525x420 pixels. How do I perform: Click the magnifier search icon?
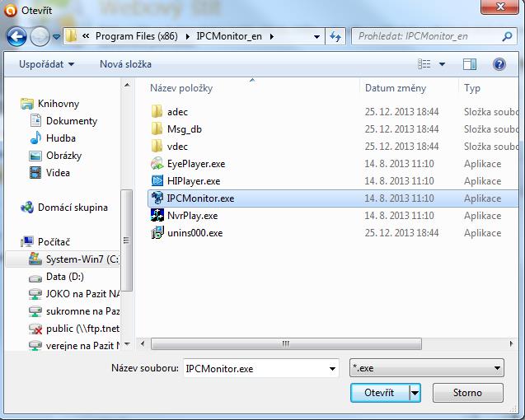[507, 36]
